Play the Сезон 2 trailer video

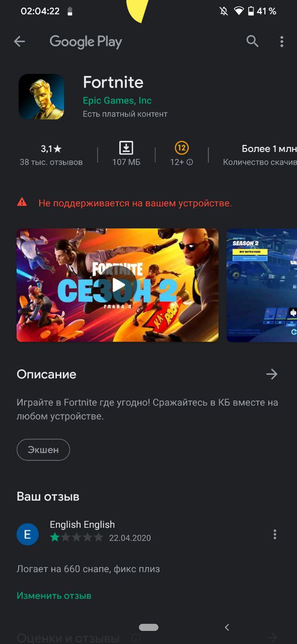(118, 285)
